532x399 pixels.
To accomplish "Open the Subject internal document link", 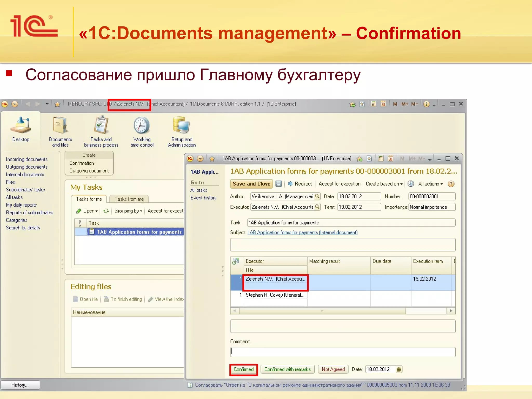I will tap(302, 232).
